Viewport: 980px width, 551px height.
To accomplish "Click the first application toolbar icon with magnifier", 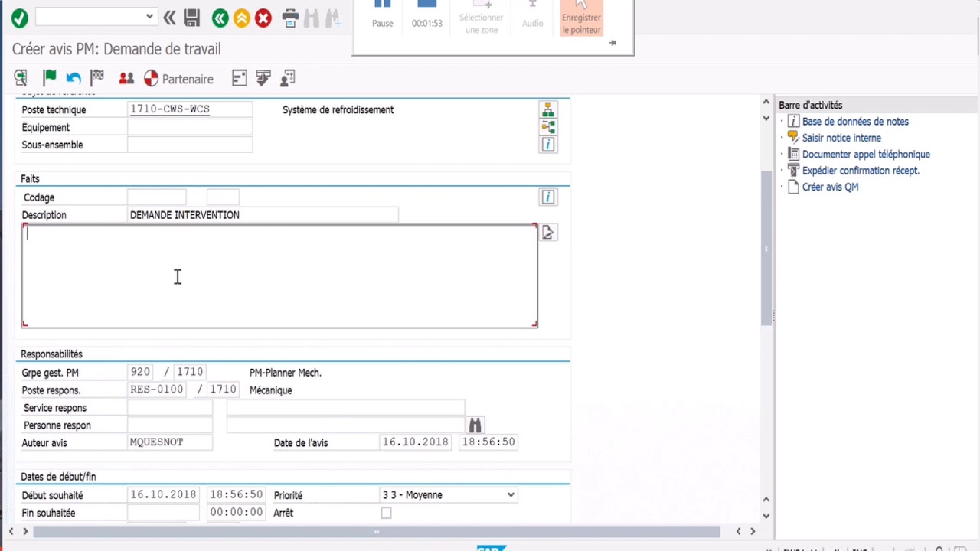I will pos(21,78).
